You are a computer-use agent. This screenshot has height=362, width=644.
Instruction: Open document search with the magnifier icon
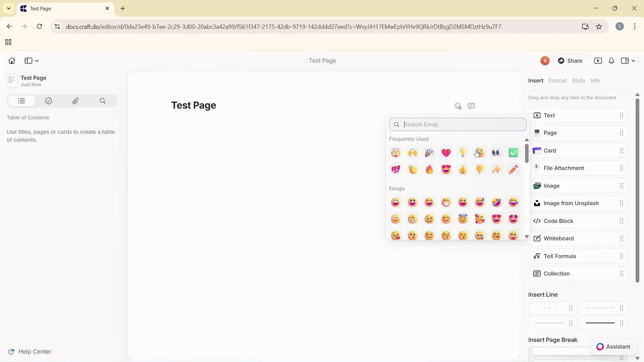103,101
